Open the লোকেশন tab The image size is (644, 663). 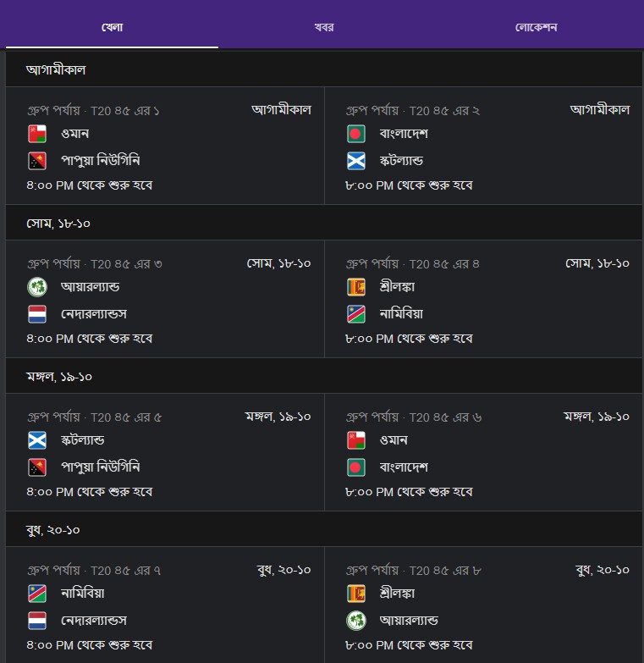(536, 27)
